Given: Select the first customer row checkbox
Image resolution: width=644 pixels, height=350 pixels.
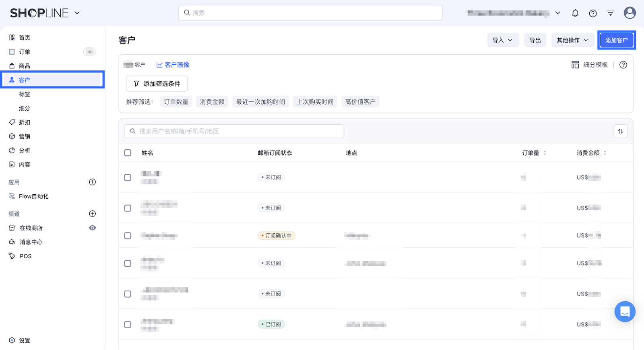Looking at the screenshot, I should point(128,177).
